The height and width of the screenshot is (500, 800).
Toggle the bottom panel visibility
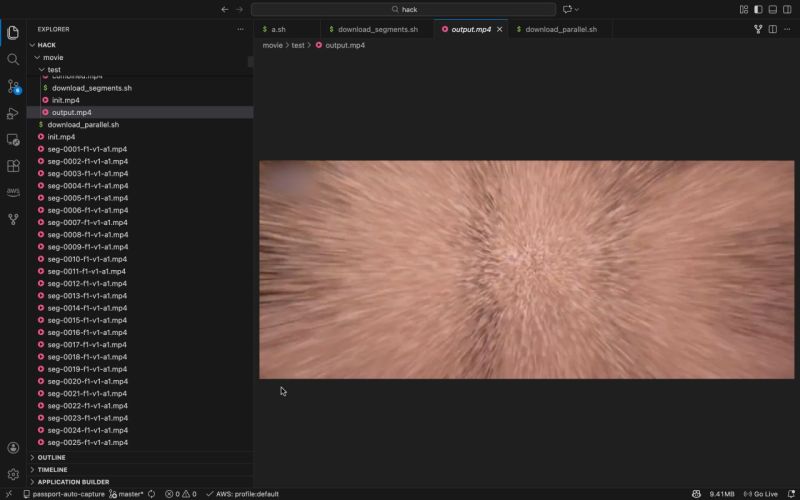[772, 9]
